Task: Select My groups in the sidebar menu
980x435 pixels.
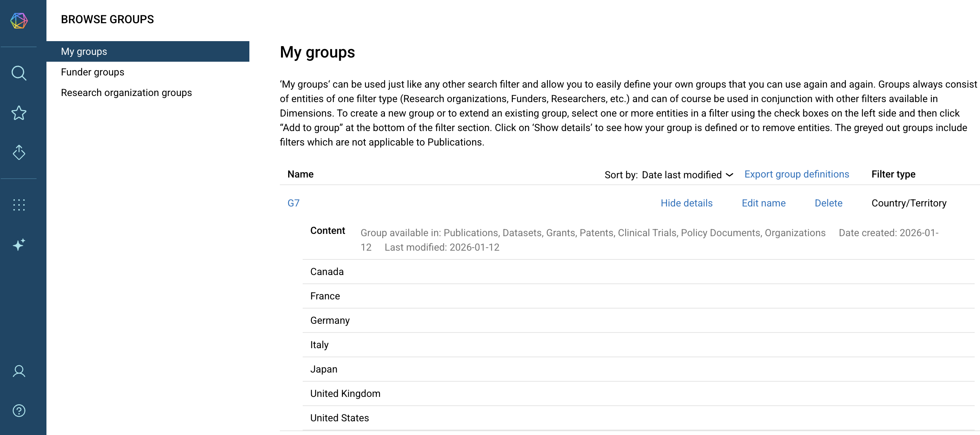Action: point(84,51)
